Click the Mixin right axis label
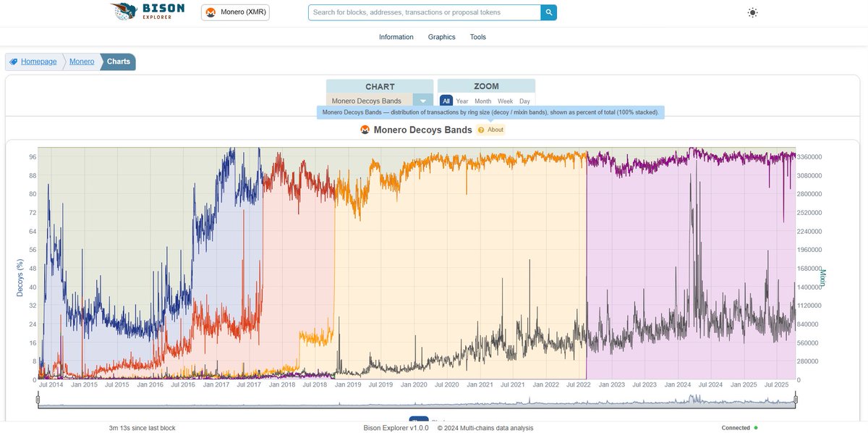This screenshot has height=433, width=868. [822, 279]
